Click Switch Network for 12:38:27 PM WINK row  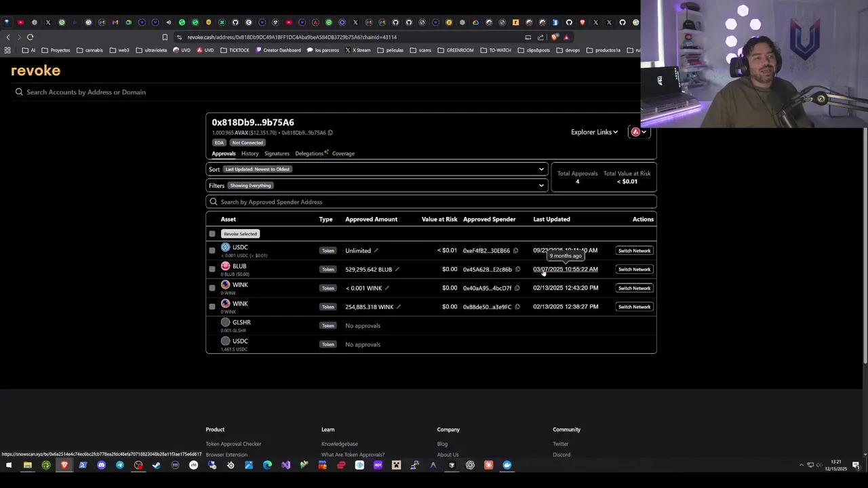tap(634, 307)
